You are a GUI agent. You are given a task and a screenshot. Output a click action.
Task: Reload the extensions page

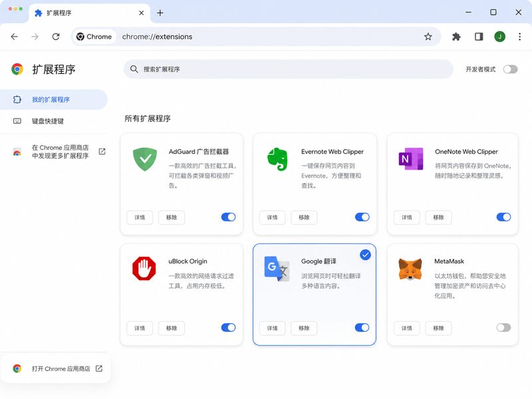(x=56, y=37)
